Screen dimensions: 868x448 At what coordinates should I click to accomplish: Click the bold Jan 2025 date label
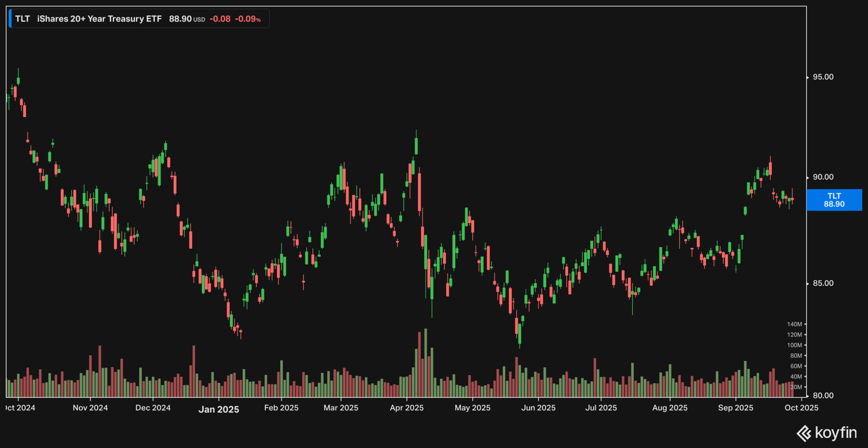pos(219,409)
